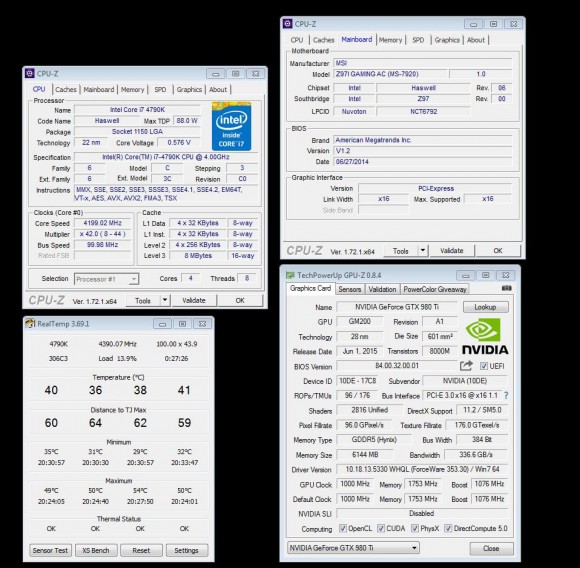Click the NVIDIA logo in GPU-Z
Image resolution: width=580 pixels, height=568 pixels.
[x=485, y=336]
